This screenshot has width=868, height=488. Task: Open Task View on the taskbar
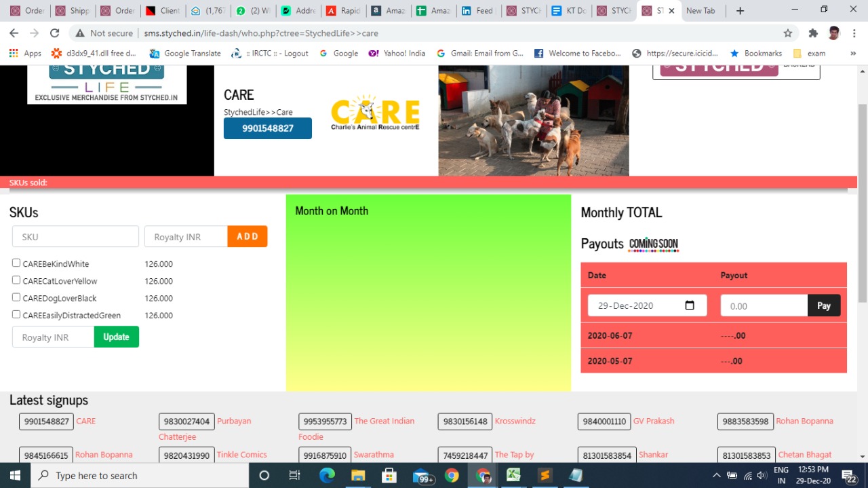pyautogui.click(x=294, y=475)
